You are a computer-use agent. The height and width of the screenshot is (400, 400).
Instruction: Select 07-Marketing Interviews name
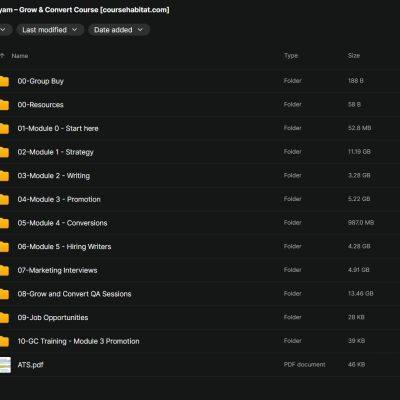(x=57, y=270)
